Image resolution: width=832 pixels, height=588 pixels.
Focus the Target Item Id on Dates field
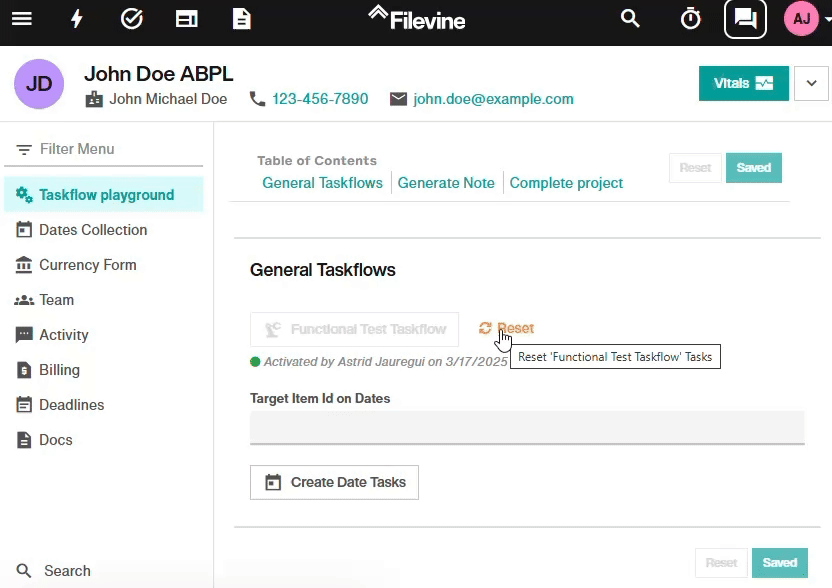pyautogui.click(x=527, y=427)
